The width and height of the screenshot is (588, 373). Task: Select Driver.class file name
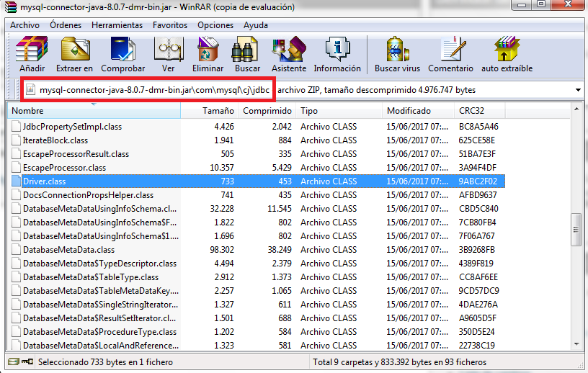[44, 181]
